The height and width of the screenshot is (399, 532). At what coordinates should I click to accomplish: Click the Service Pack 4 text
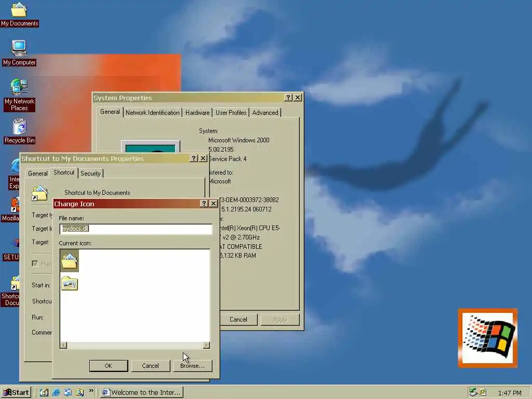click(228, 159)
